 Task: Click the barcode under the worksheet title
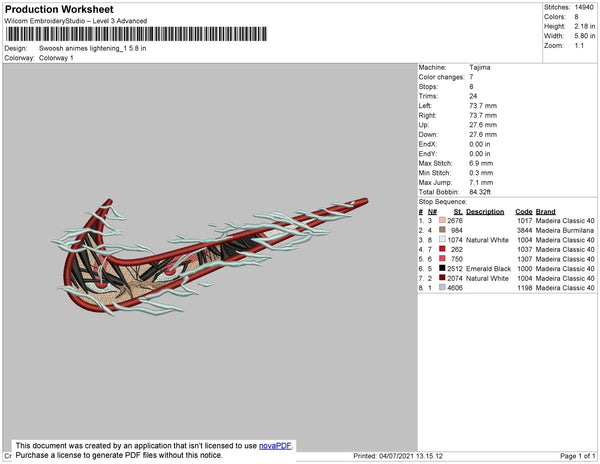(x=136, y=34)
